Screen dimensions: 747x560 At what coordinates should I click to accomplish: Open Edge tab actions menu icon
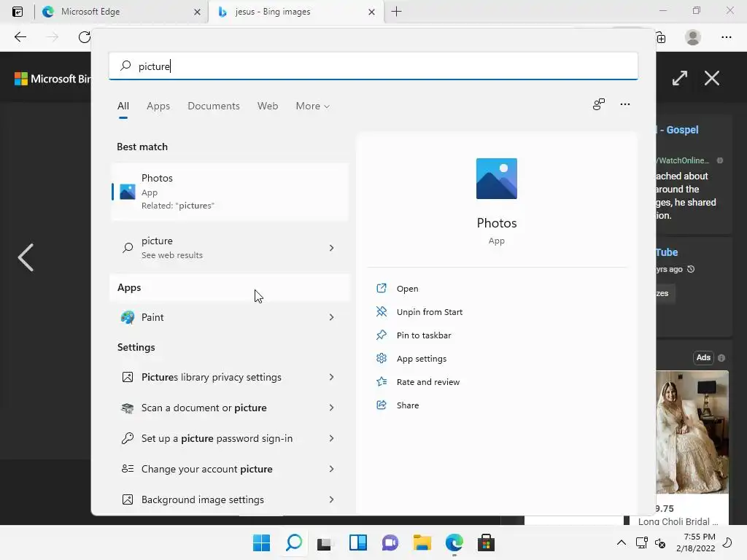point(18,12)
